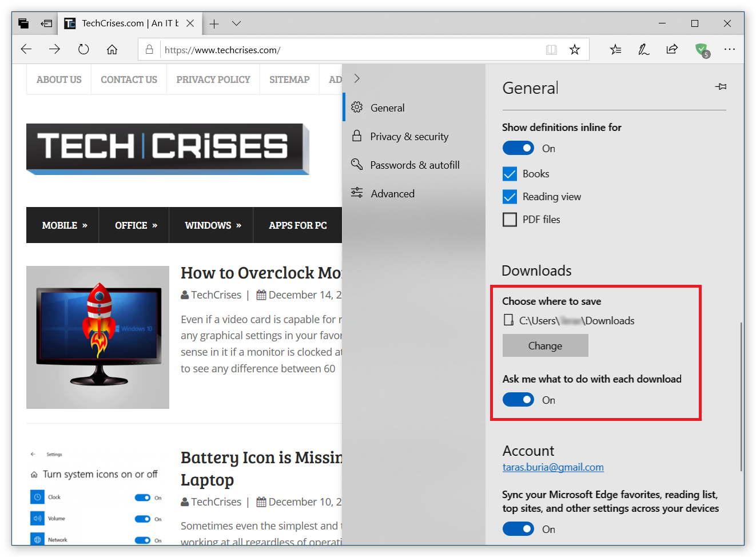Screen dimensions: 756x557
Task: Click the CONTACT US nav link
Action: (x=129, y=79)
